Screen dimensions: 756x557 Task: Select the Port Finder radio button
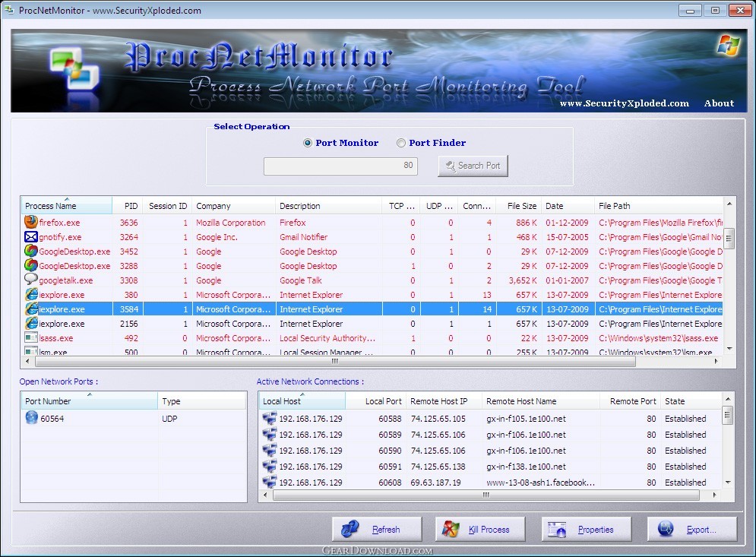click(x=400, y=143)
